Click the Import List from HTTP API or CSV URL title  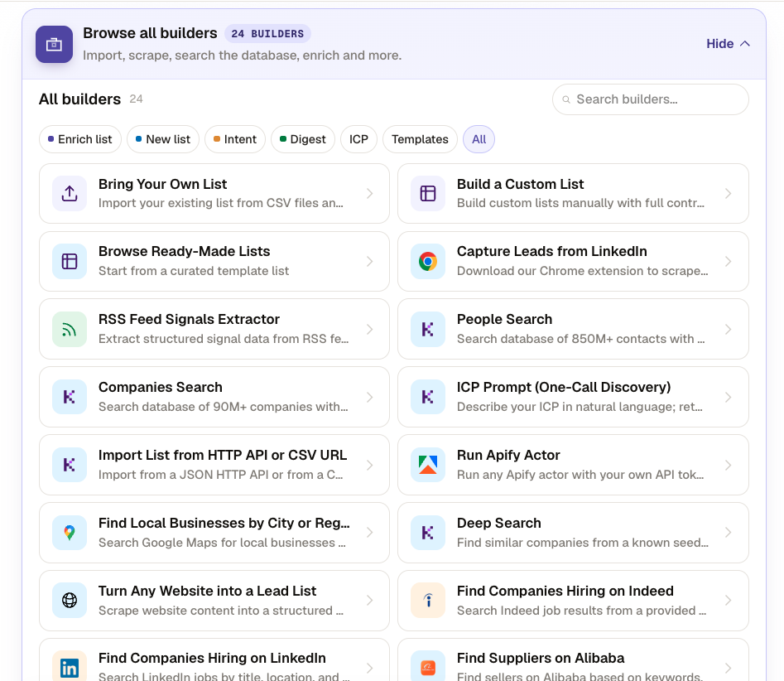[x=223, y=455]
